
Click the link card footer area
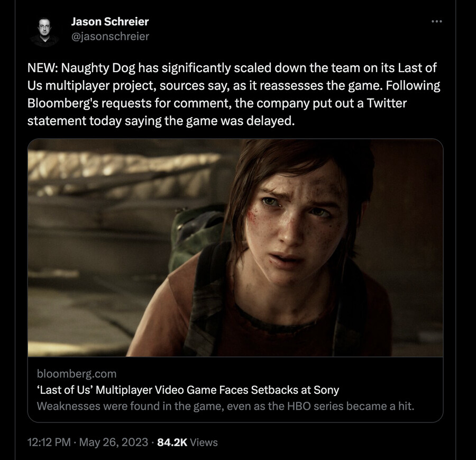tap(235, 390)
